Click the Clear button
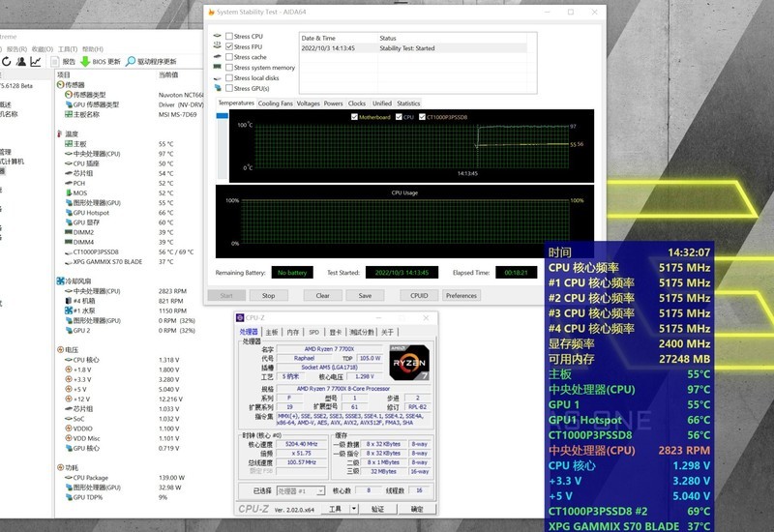Viewport: 774px width, 532px height. (323, 296)
